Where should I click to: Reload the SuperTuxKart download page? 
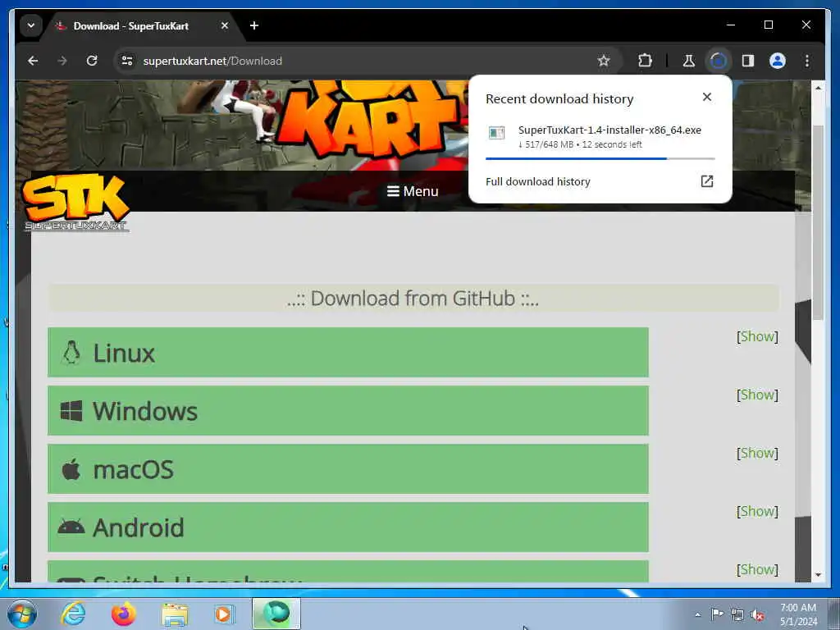(x=92, y=61)
